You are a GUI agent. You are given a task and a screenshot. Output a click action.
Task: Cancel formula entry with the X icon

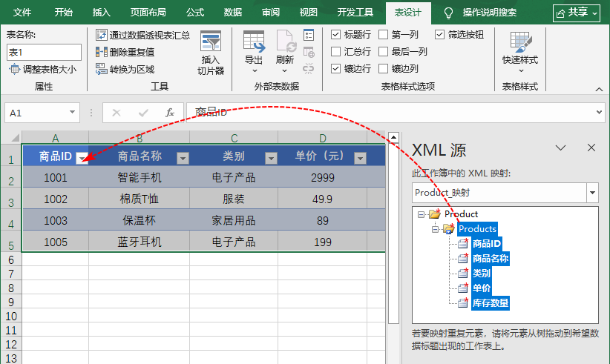point(117,113)
